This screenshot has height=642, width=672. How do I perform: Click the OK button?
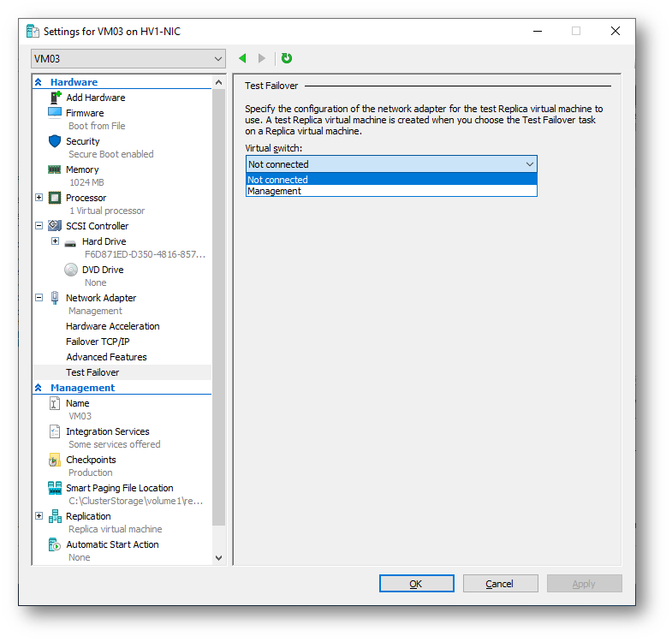click(x=417, y=583)
